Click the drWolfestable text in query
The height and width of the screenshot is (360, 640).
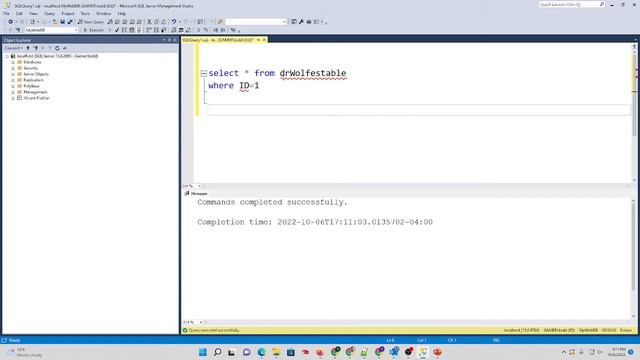[313, 73]
